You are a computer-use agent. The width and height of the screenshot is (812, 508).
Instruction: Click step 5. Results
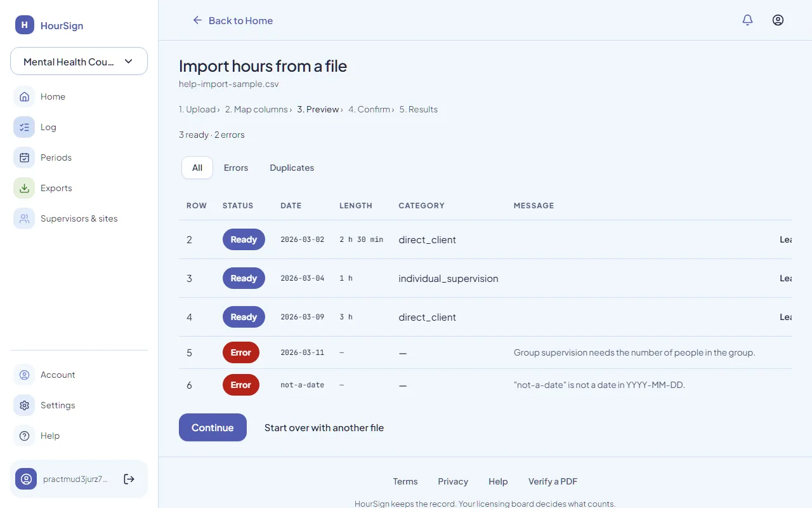point(419,109)
